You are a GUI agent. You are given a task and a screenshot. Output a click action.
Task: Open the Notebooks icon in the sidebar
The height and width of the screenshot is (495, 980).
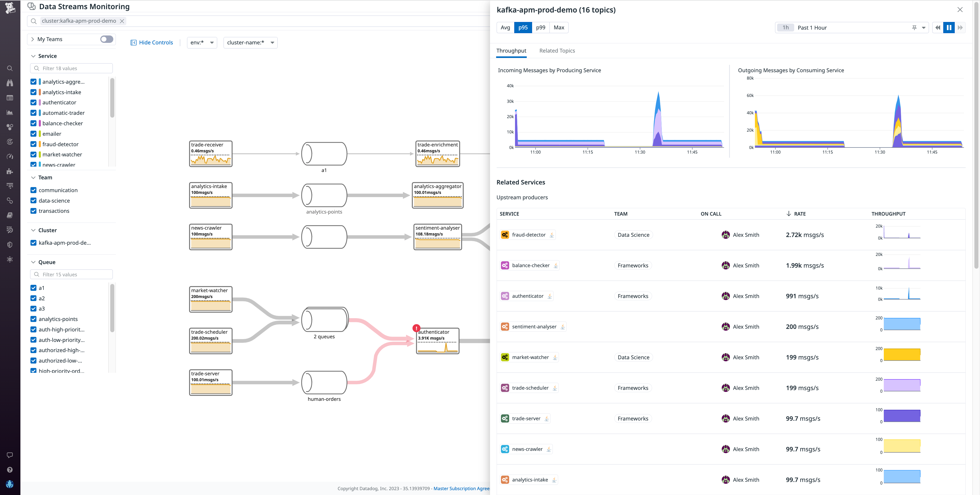pyautogui.click(x=10, y=215)
